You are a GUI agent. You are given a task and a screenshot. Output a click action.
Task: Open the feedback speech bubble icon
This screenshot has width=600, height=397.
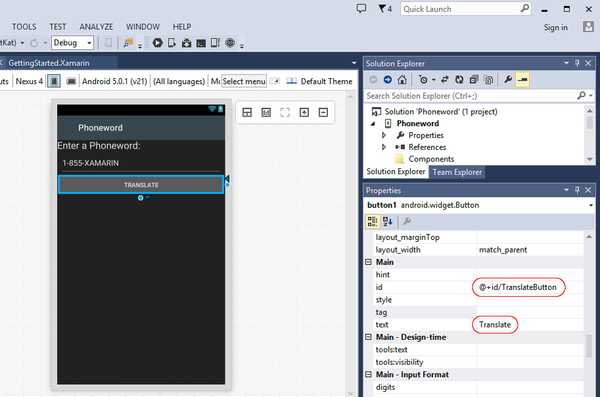tap(361, 9)
